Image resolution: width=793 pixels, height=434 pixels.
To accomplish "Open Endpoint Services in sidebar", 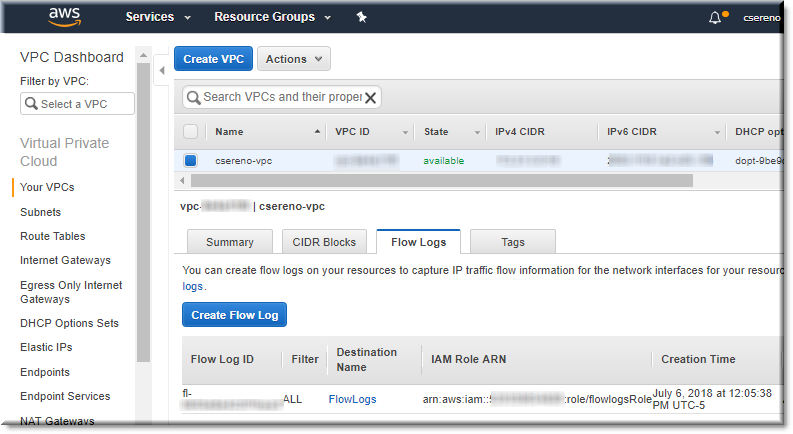I will point(65,396).
